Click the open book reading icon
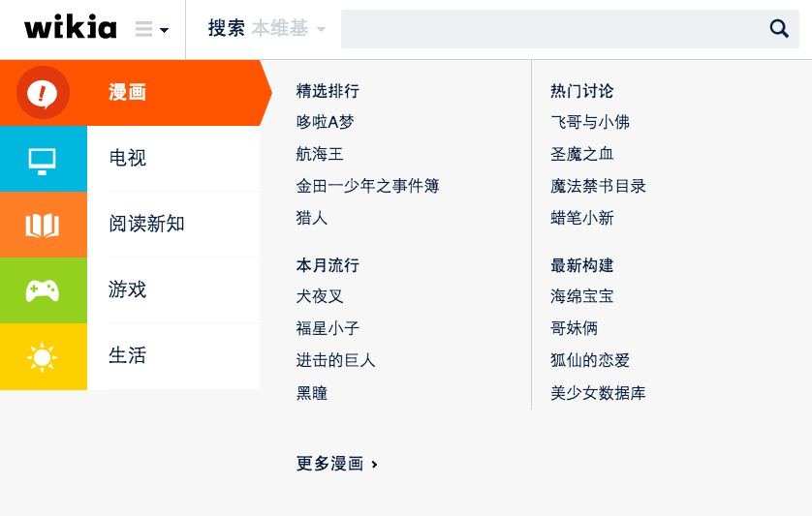Screen dimensions: 812x516 (43, 226)
